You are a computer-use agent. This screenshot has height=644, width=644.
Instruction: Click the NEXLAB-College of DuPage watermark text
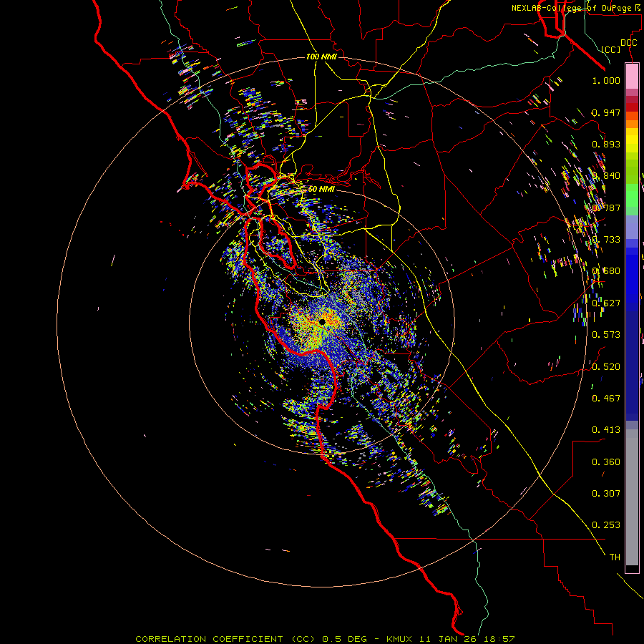pos(575,8)
